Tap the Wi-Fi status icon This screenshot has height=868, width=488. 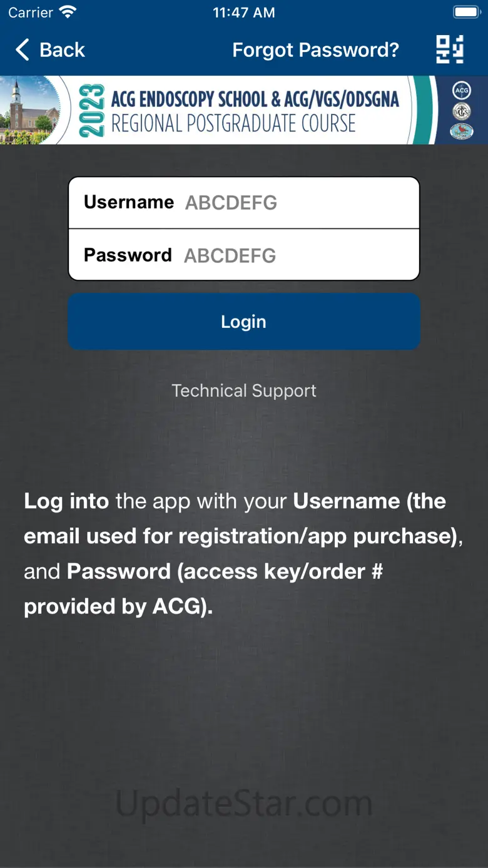click(67, 13)
